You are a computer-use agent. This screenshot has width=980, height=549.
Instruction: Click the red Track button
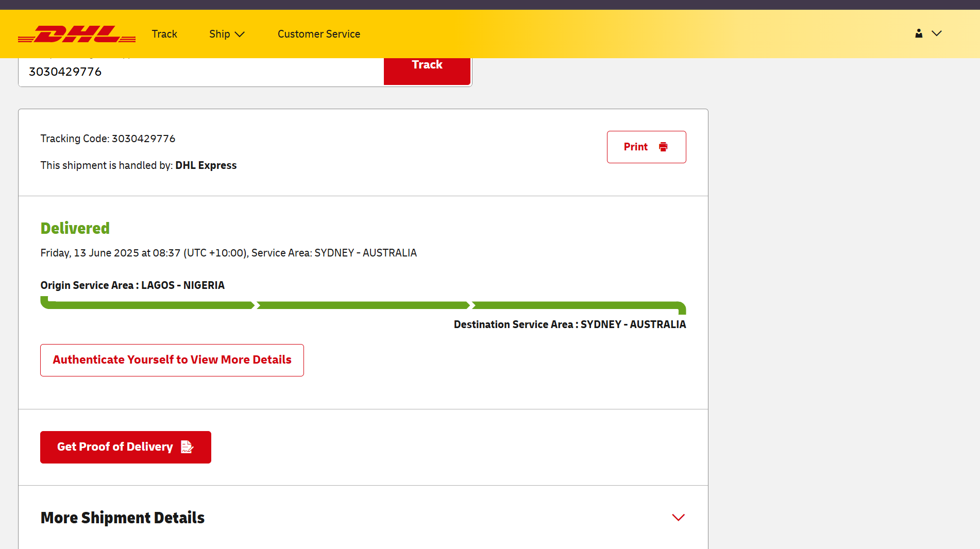click(427, 71)
